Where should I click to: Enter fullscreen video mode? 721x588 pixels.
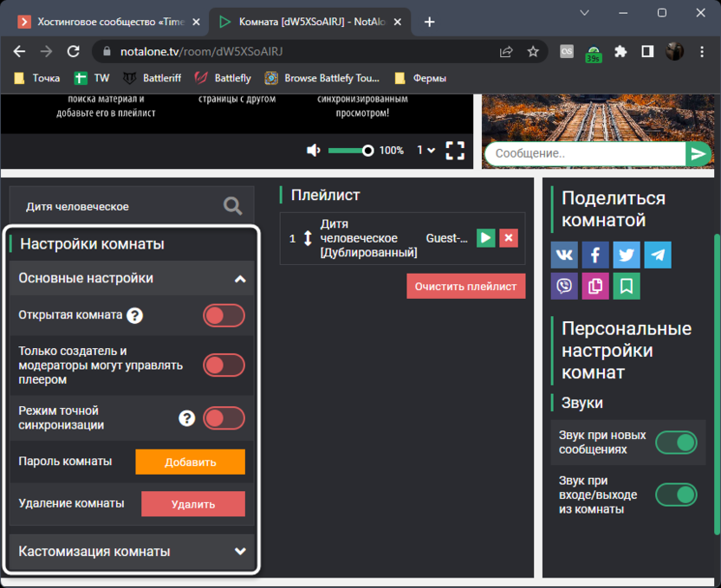point(455,151)
